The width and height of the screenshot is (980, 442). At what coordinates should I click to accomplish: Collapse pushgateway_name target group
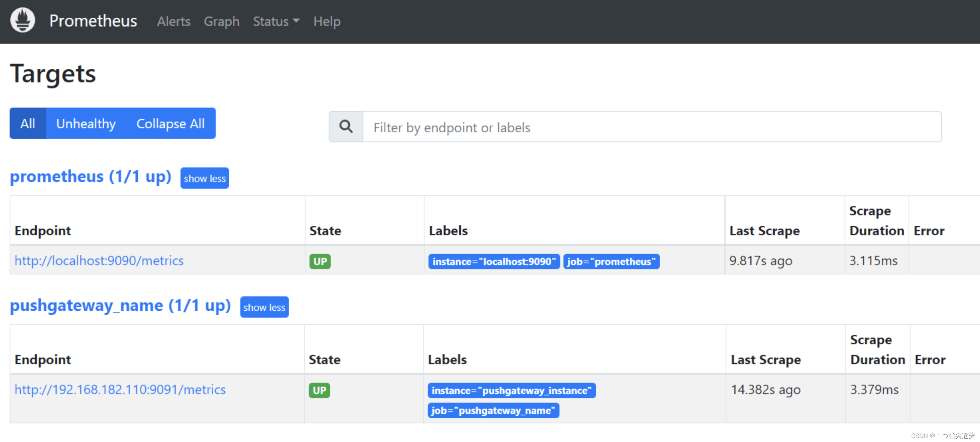(x=264, y=307)
